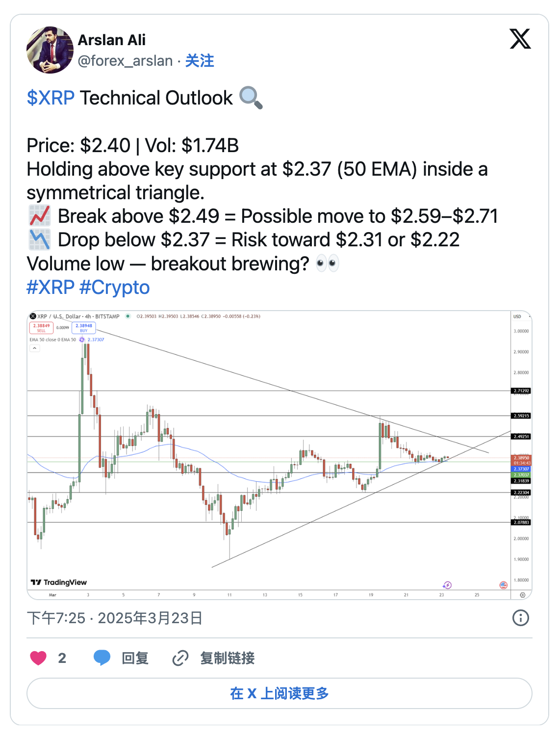Image resolution: width=560 pixels, height=738 pixels.
Task: Follow @forex_arslan via the 关注 link
Action: pos(200,61)
